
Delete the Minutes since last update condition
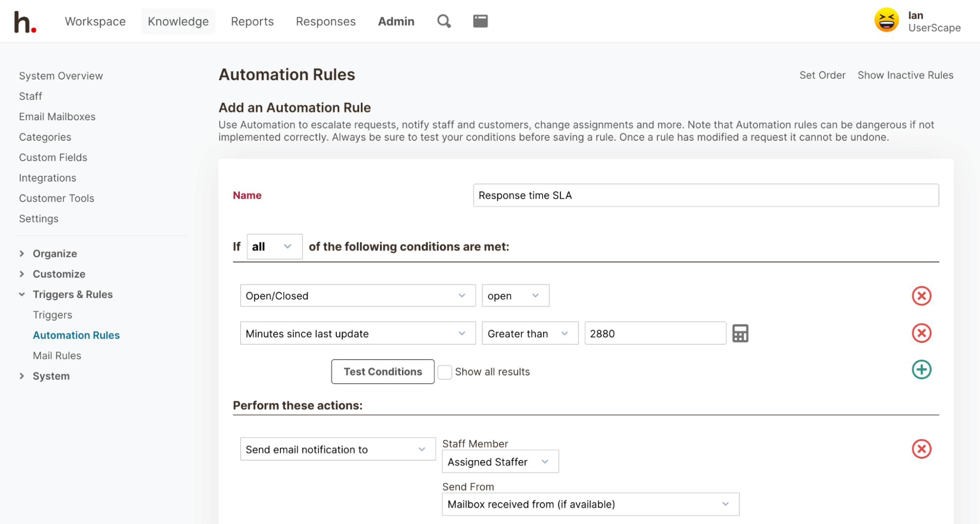click(x=922, y=333)
